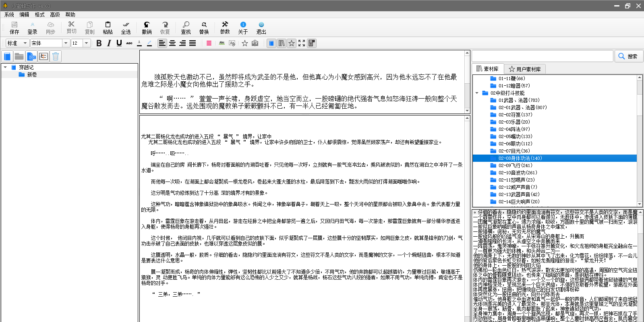
Task: Open the 宋体 font dropdown
Action: pos(66,43)
